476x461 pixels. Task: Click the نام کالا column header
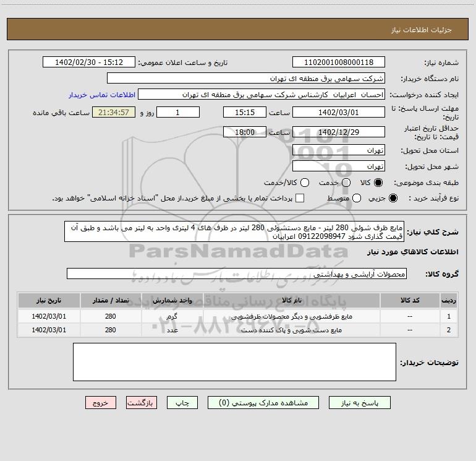click(291, 300)
